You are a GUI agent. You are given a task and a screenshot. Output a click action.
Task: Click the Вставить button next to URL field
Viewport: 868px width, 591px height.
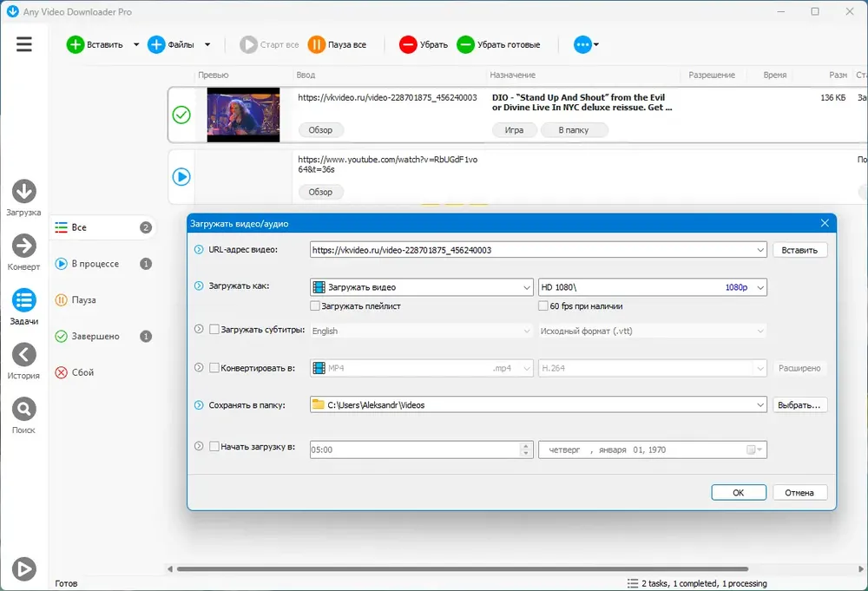coord(799,250)
